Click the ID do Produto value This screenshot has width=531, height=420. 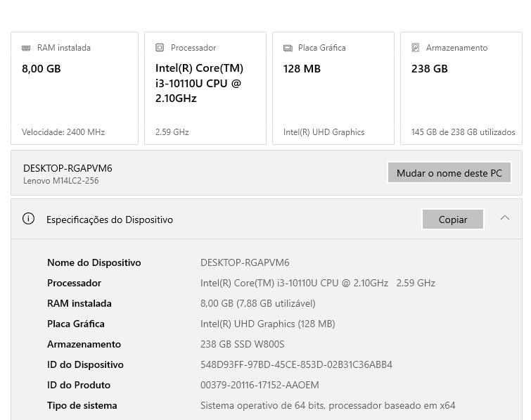click(x=260, y=385)
